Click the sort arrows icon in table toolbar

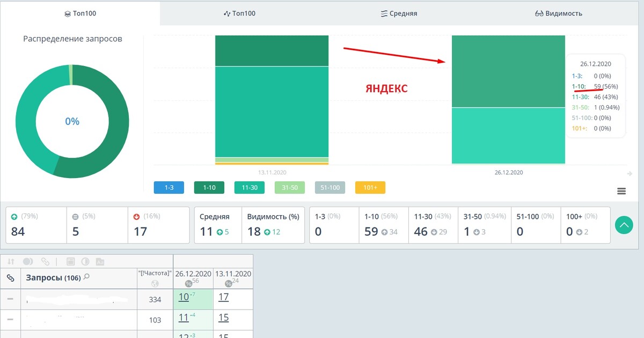point(11,261)
